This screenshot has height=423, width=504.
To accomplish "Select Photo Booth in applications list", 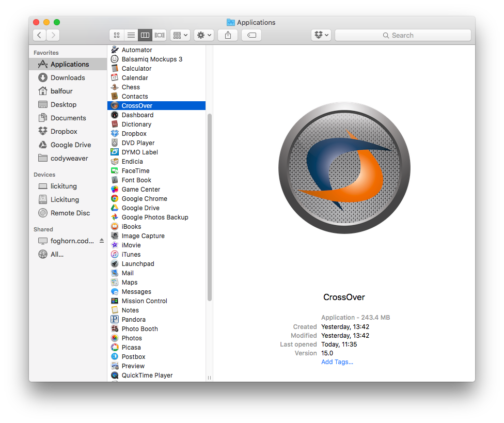I will pos(139,329).
